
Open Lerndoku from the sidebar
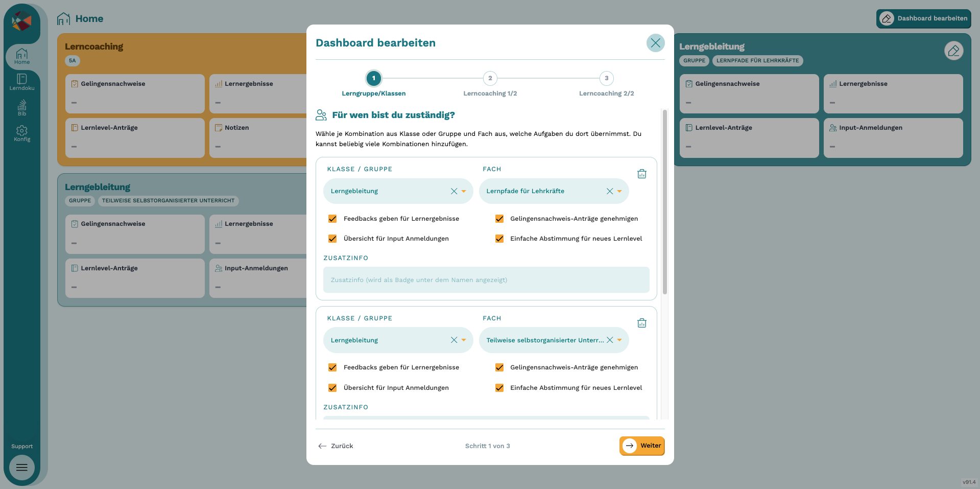(22, 82)
